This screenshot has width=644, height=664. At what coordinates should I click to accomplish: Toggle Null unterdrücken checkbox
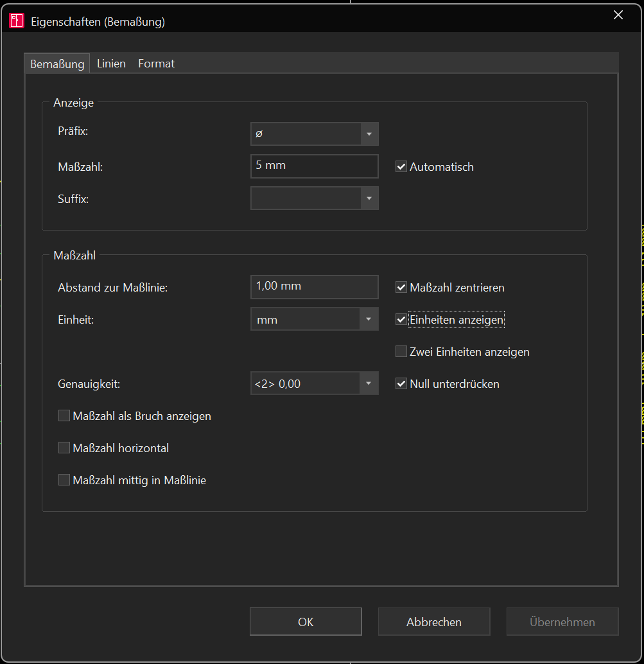tap(401, 383)
